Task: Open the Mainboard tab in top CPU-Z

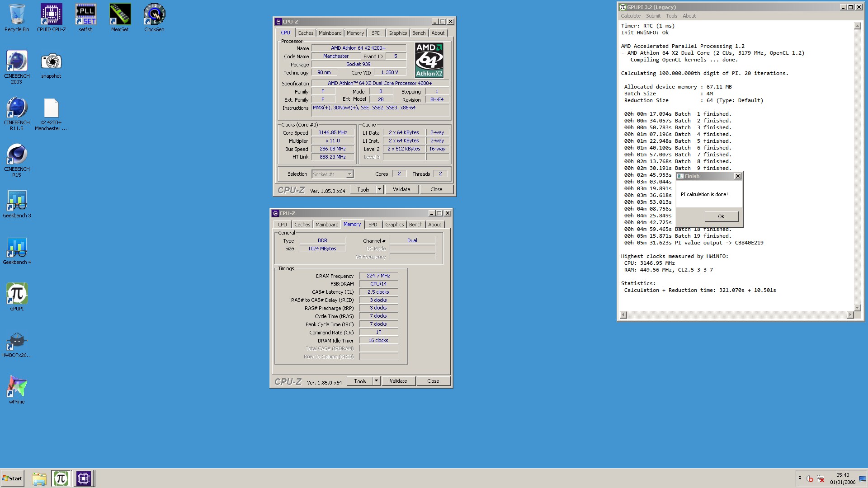Action: click(330, 33)
